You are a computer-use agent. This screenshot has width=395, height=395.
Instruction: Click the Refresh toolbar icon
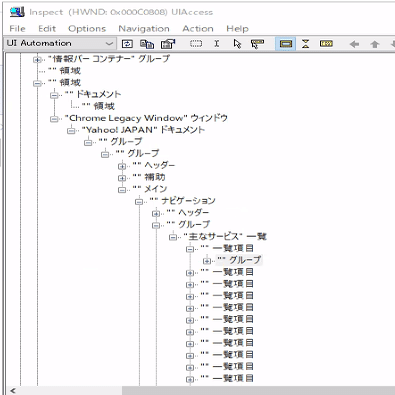coord(127,44)
